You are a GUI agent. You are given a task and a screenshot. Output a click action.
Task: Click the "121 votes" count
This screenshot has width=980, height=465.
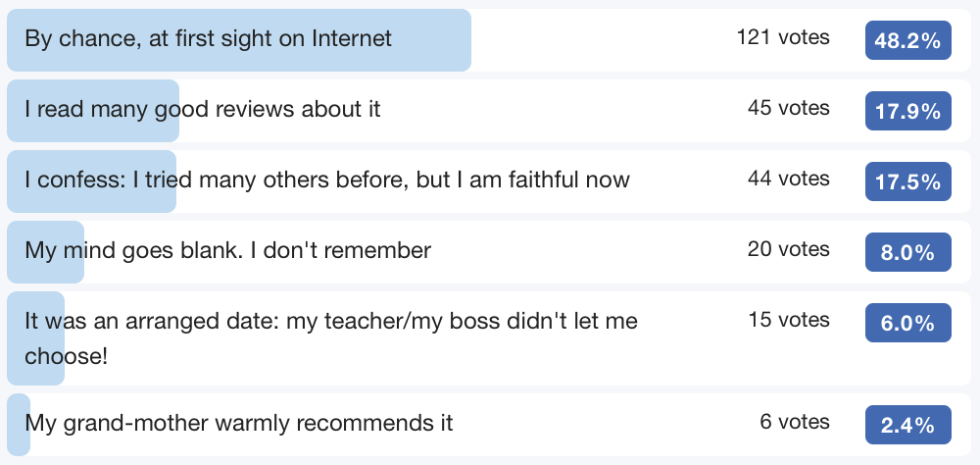coord(783,38)
